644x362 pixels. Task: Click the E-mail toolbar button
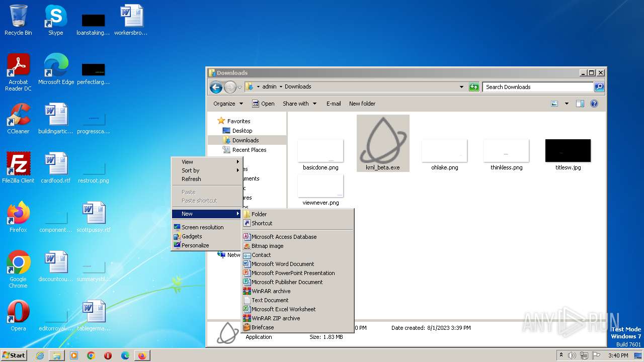pyautogui.click(x=334, y=104)
